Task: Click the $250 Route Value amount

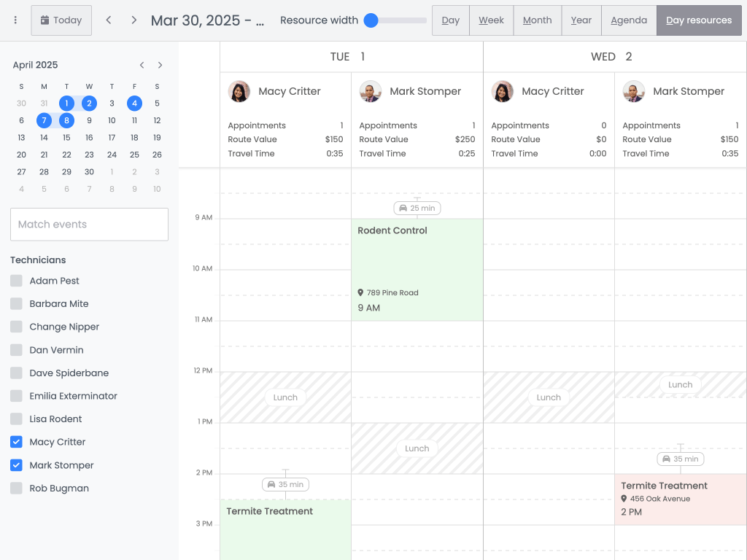Action: 465,139
